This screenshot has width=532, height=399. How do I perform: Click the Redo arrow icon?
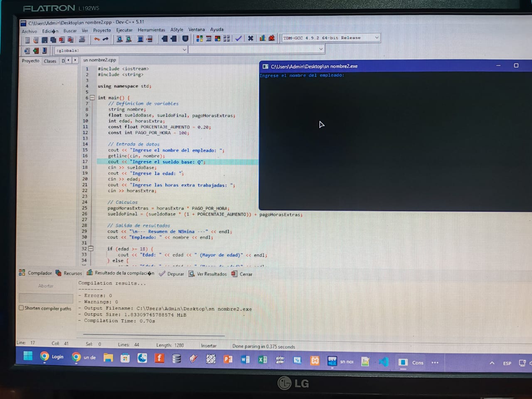click(106, 39)
